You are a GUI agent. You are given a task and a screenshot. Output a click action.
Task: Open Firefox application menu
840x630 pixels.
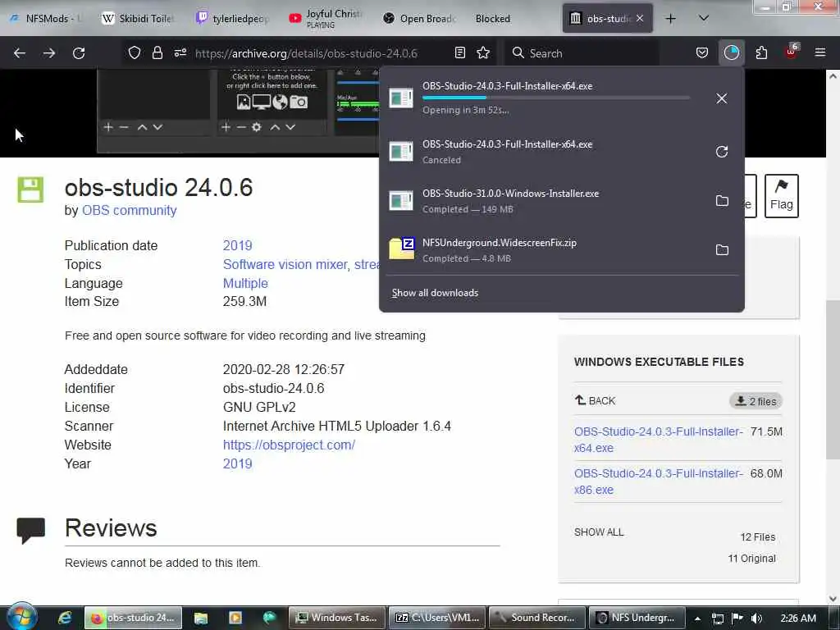(820, 52)
